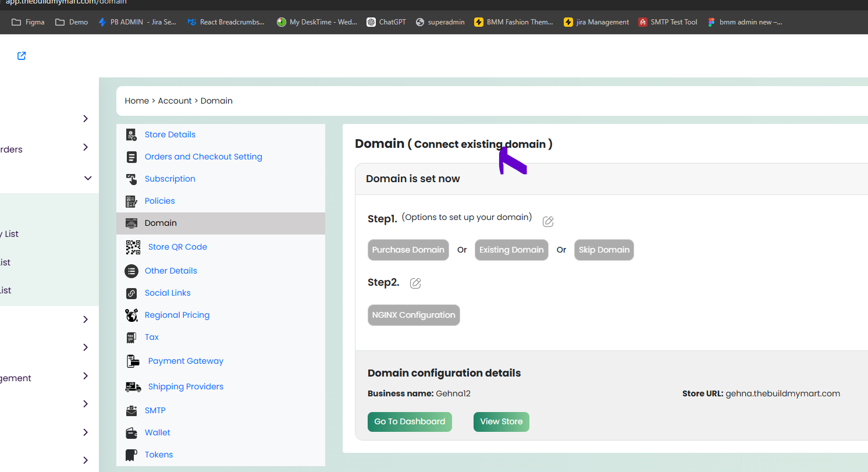Click the "Domain is set now" header text
This screenshot has width=868, height=472.
point(413,179)
